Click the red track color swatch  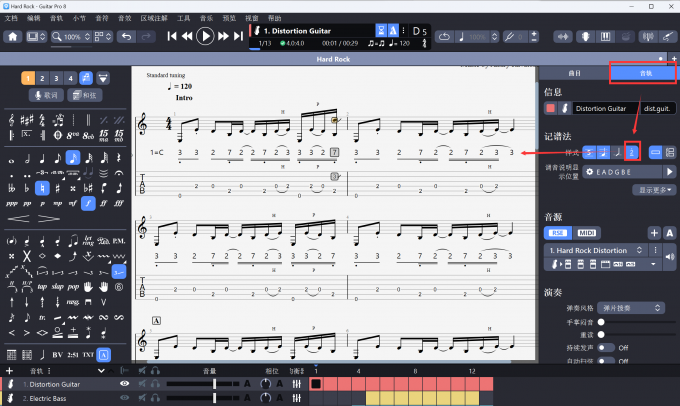click(x=550, y=108)
